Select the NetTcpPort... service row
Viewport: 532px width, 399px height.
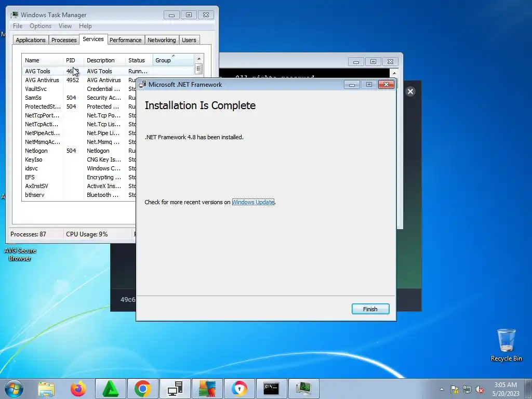pos(79,115)
